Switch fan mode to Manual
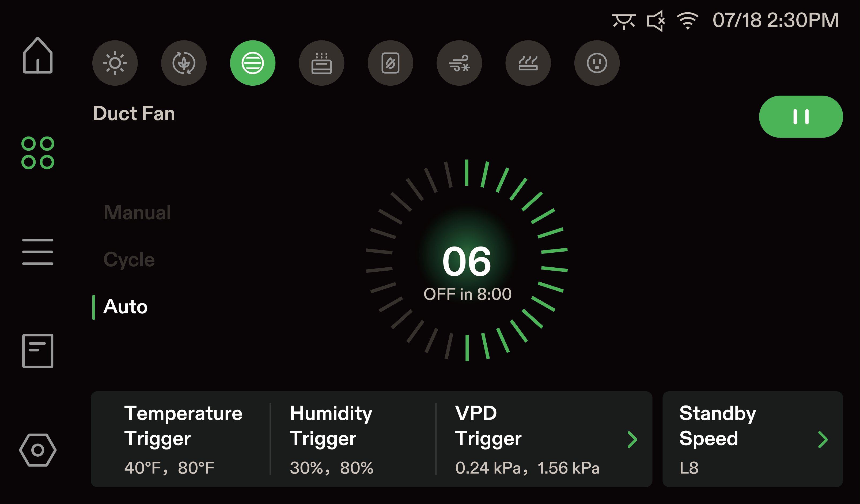The image size is (860, 504). tap(137, 212)
